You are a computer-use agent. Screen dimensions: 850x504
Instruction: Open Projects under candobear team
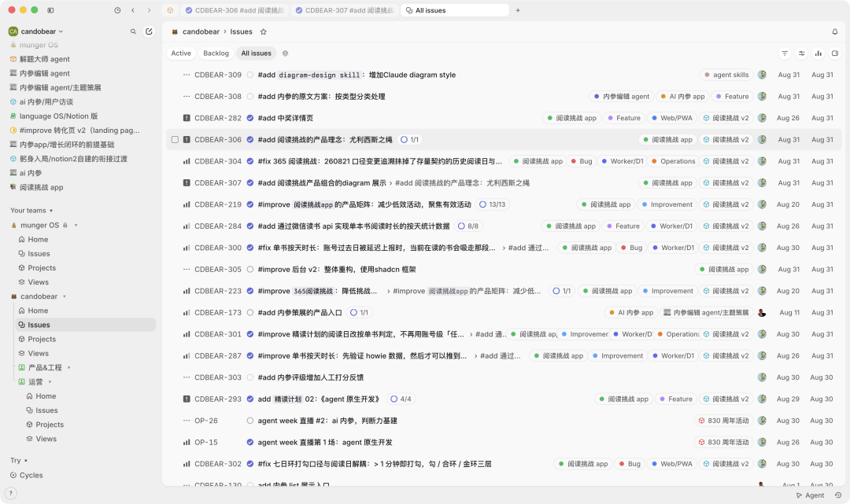(x=42, y=340)
